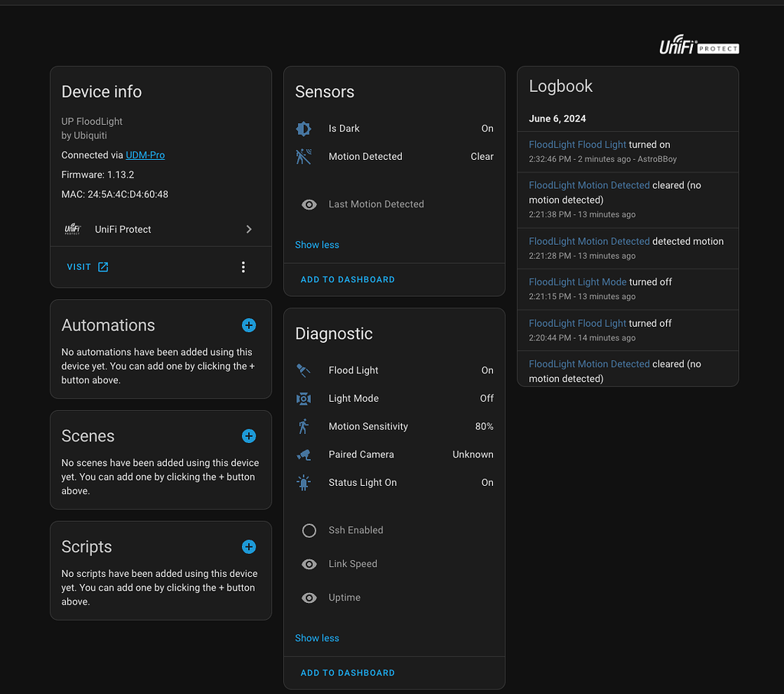This screenshot has width=784, height=694.
Task: Enable the Ssh Enabled entity circle
Action: coord(309,530)
